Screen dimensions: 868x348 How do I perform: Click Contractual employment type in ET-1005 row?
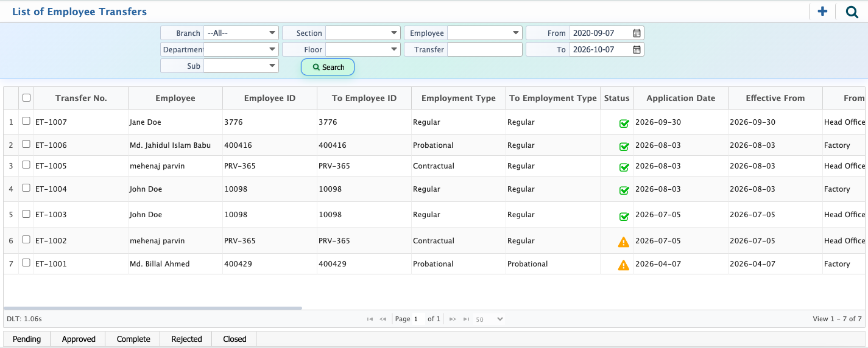[x=434, y=166]
